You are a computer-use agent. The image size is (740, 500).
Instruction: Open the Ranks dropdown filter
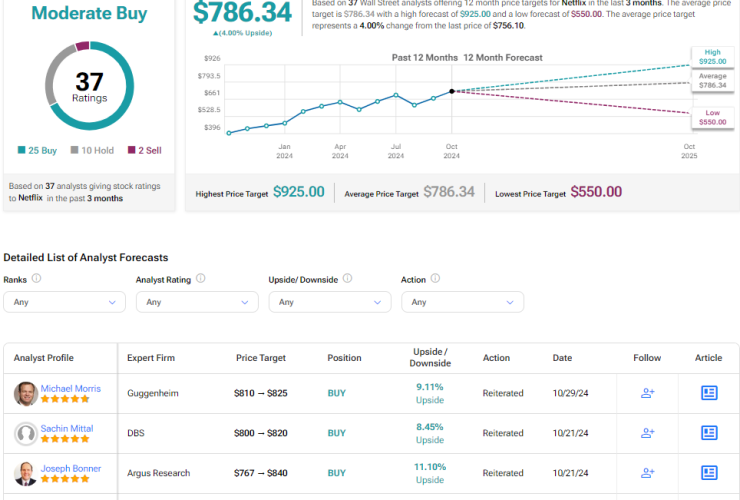(65, 302)
